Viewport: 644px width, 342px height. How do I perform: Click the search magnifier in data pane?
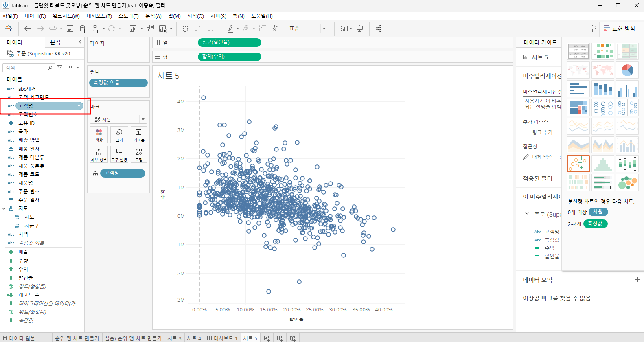coord(50,68)
